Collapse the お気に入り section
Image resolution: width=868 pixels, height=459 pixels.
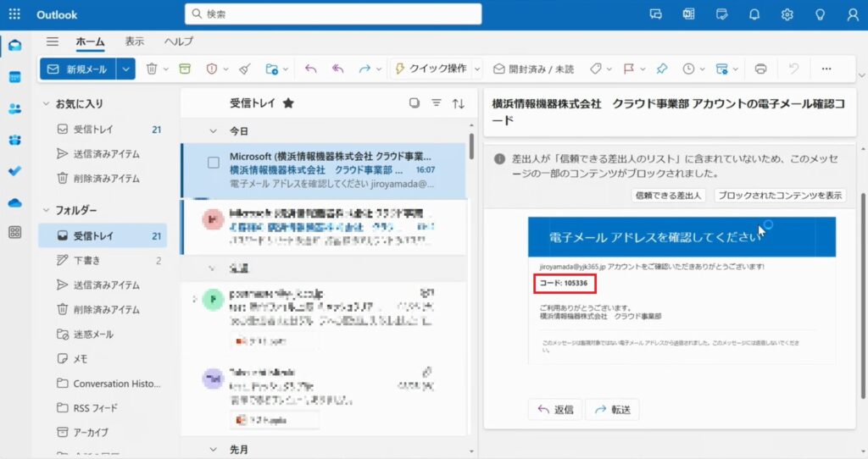pos(46,103)
